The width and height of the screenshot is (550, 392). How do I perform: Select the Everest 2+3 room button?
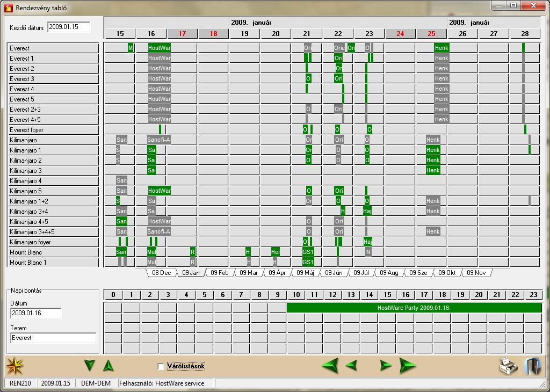[x=53, y=110]
